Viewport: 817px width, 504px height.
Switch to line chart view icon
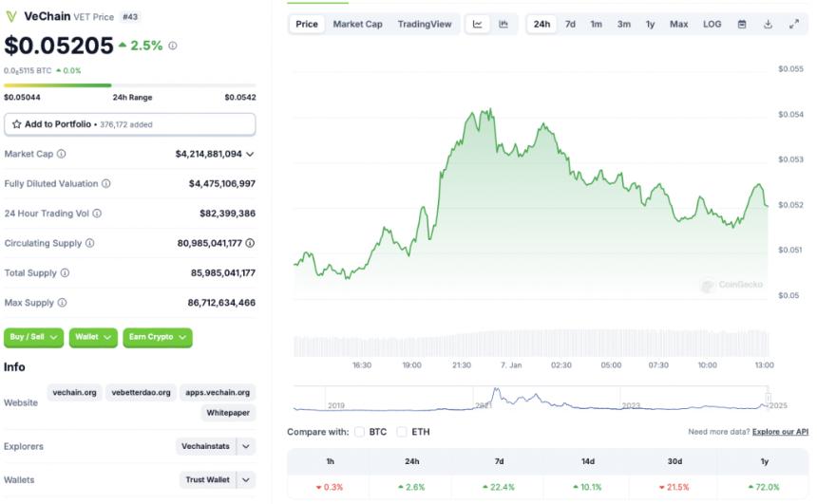point(477,24)
